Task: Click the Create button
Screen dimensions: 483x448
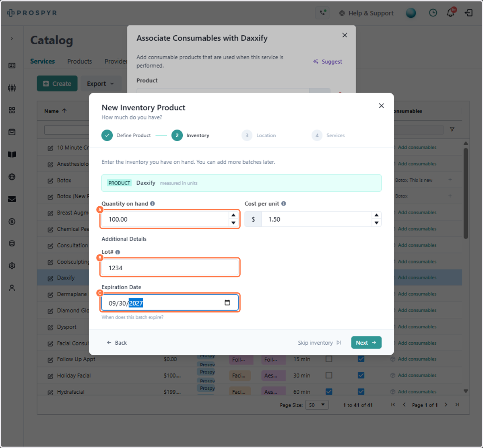Action: (x=57, y=84)
